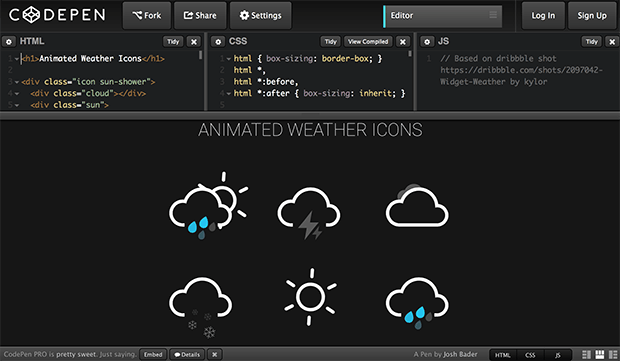Click the snowing cloud icon
Viewport: 620px width, 361px height.
[200, 308]
